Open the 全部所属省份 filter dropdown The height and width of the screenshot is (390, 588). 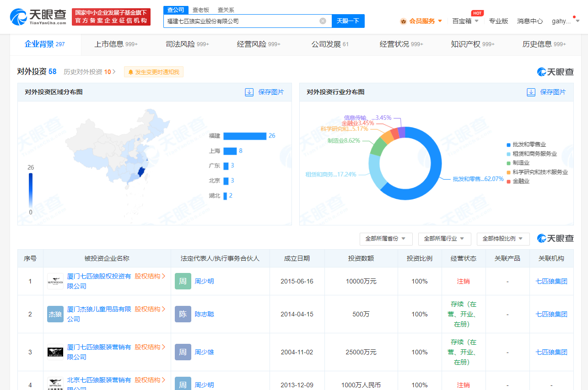point(386,239)
